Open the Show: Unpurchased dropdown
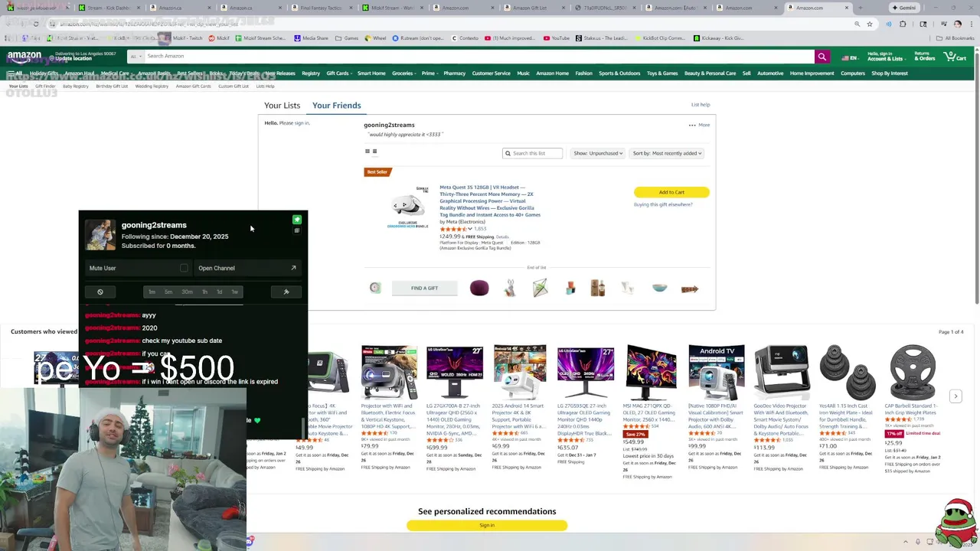 point(598,153)
